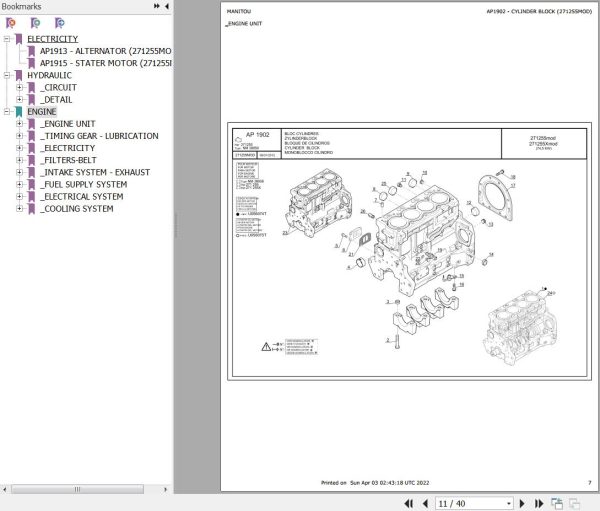Expand _INTAKE SYSTEM - EXHAUST node
Screen dimensions: 600x511
(x=19, y=172)
